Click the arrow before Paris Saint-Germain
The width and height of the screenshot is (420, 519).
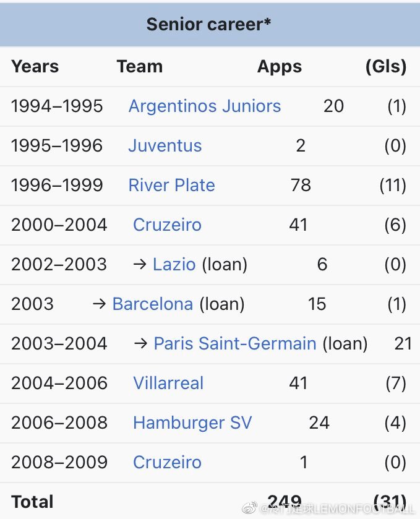point(140,343)
